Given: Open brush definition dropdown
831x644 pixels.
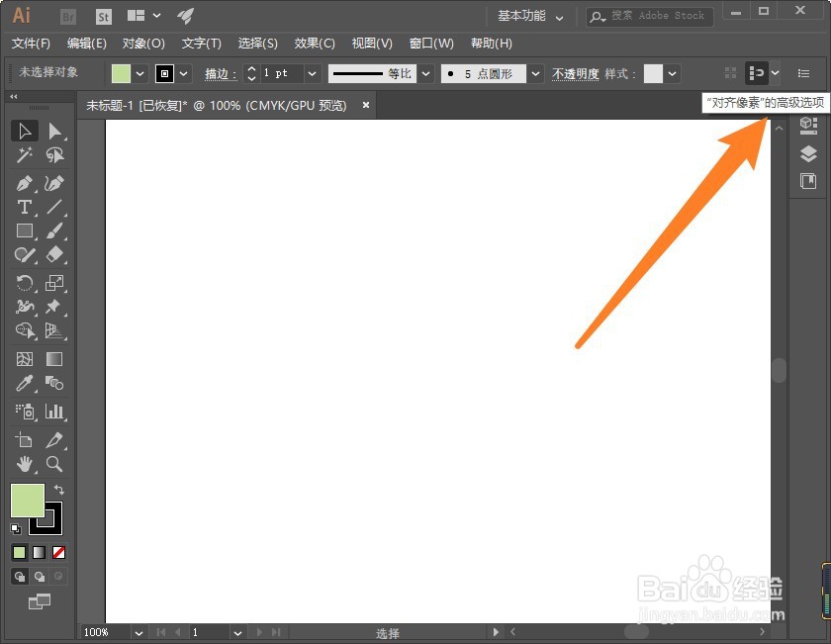Looking at the screenshot, I should pyautogui.click(x=536, y=73).
